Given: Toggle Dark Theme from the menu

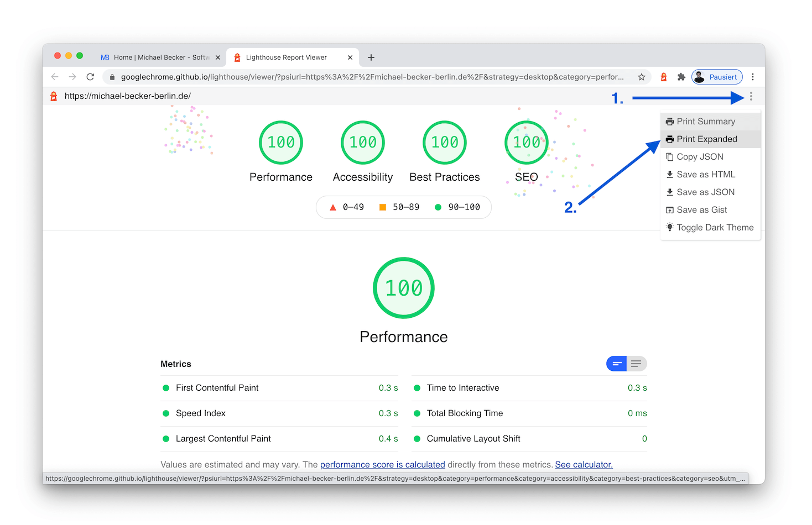Looking at the screenshot, I should click(x=710, y=228).
